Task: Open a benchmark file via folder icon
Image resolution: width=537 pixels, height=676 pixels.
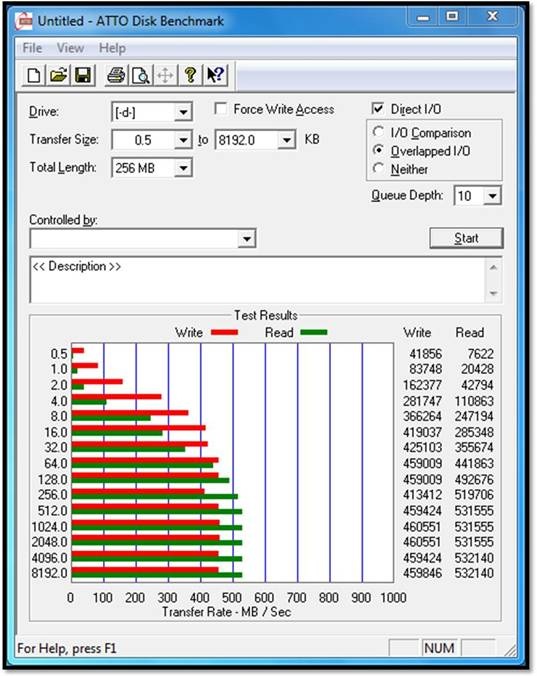Action: click(x=59, y=75)
